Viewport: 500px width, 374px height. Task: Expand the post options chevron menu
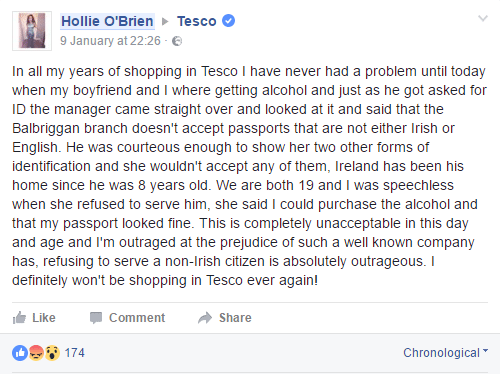click(483, 18)
